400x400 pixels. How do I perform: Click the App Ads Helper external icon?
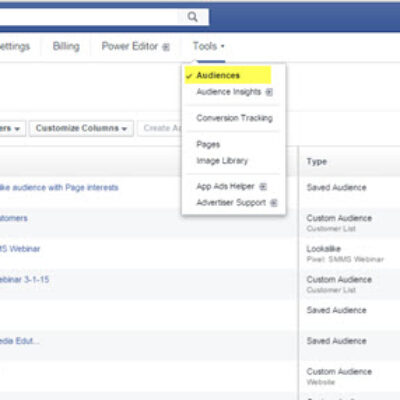point(263,187)
